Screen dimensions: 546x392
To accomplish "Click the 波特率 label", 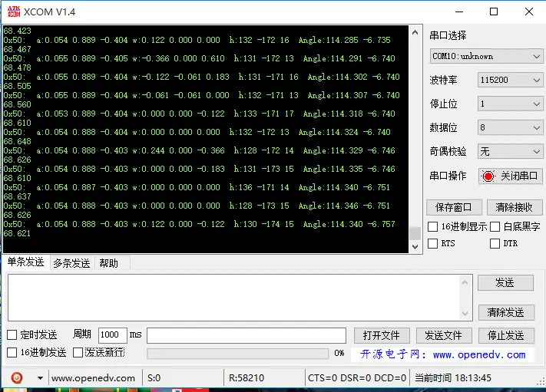I will [x=443, y=80].
